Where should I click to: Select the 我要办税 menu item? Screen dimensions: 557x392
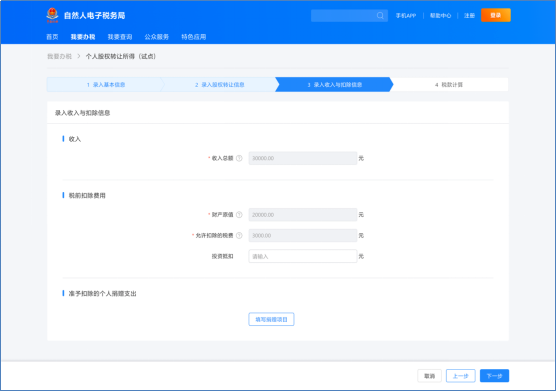click(83, 37)
